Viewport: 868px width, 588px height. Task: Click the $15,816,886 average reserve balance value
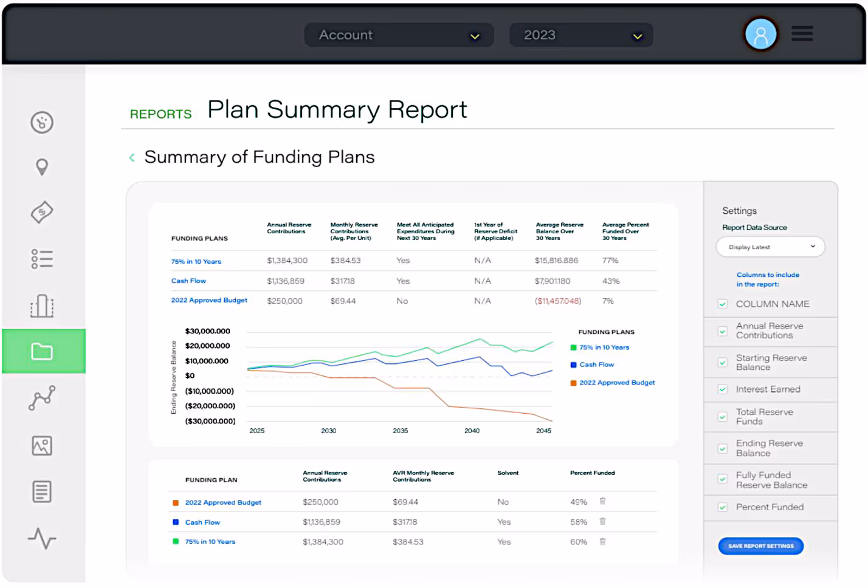556,261
